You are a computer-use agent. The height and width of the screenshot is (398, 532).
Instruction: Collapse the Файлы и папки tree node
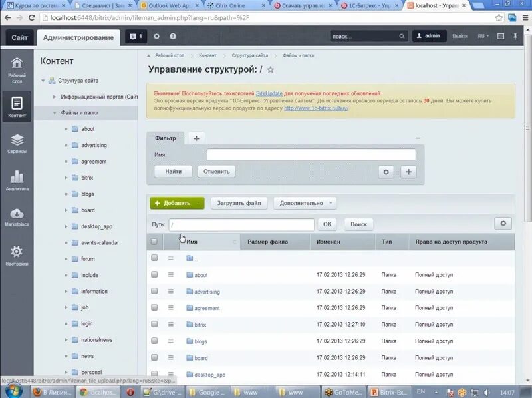55,113
